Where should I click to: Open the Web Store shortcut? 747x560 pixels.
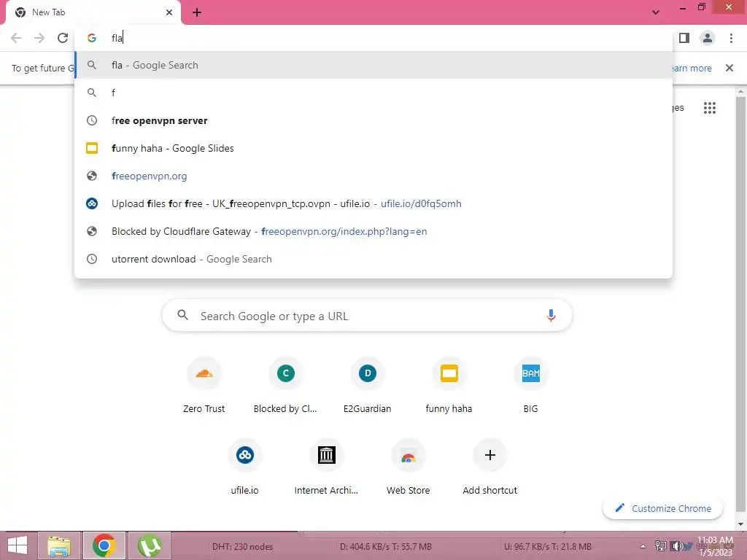(409, 468)
